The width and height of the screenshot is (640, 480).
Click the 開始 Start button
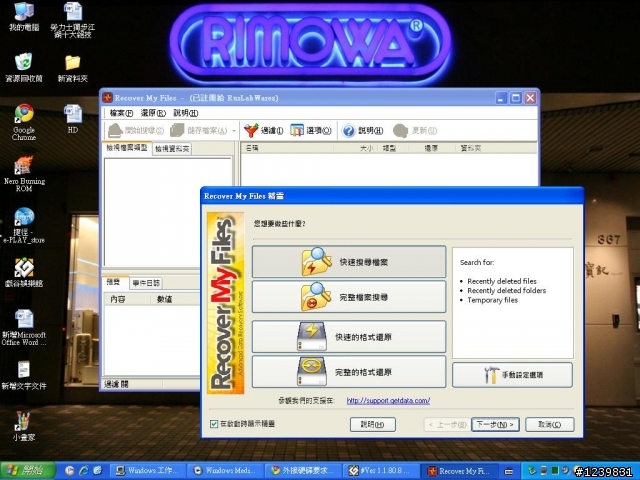coord(27,471)
